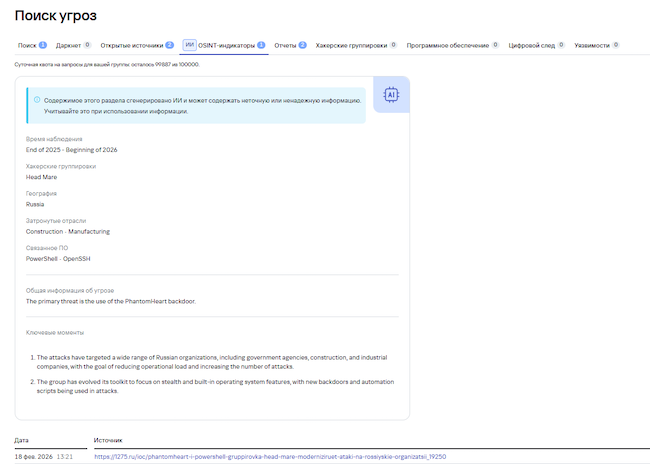Click 'Construction - Manufacturing' industries value

[68, 231]
